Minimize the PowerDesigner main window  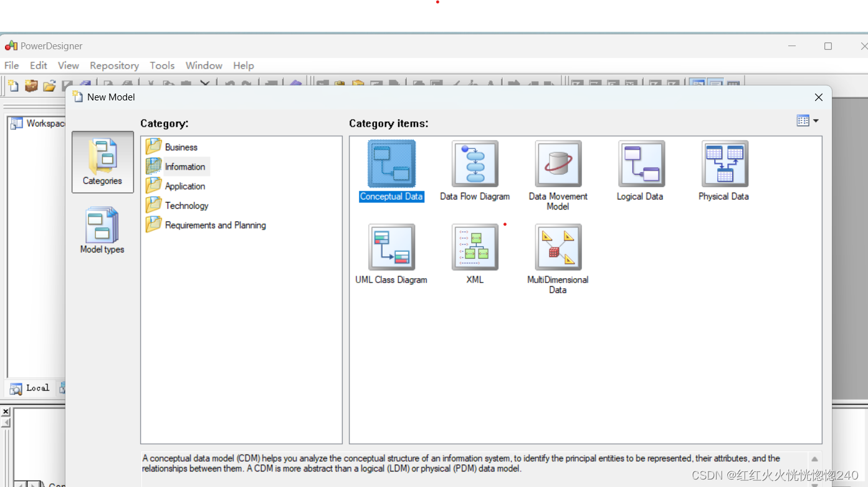(x=792, y=46)
